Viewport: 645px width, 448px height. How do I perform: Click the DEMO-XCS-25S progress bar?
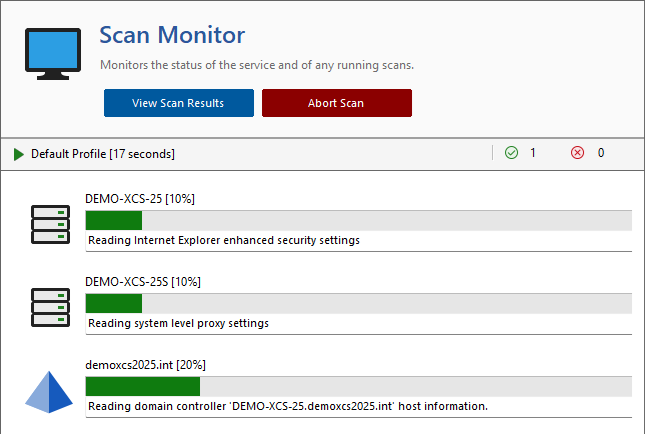[358, 303]
